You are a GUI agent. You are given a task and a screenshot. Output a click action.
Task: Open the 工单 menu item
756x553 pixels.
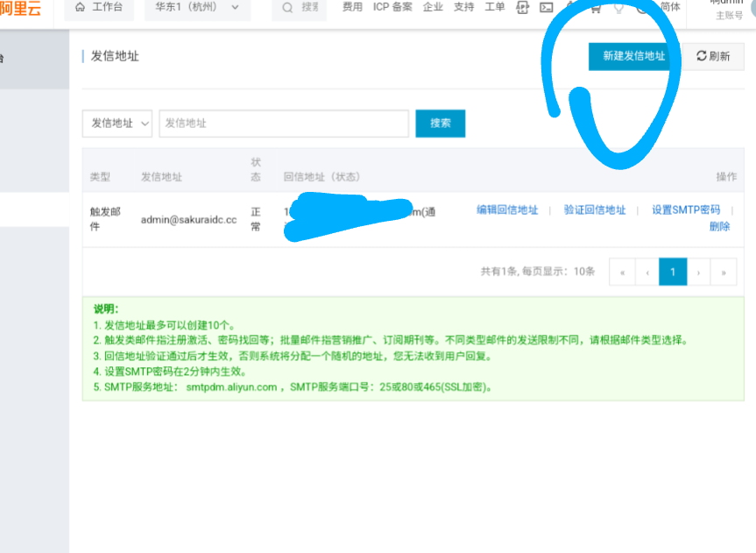[495, 7]
